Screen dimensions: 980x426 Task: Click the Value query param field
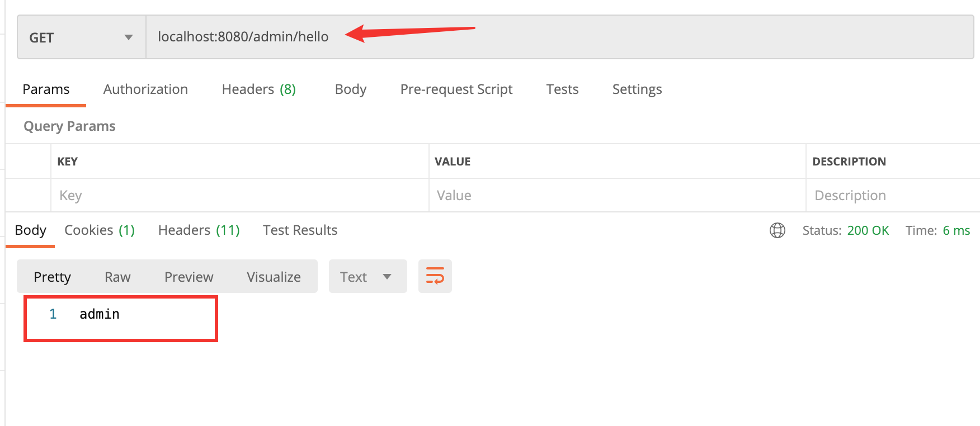[x=616, y=196]
